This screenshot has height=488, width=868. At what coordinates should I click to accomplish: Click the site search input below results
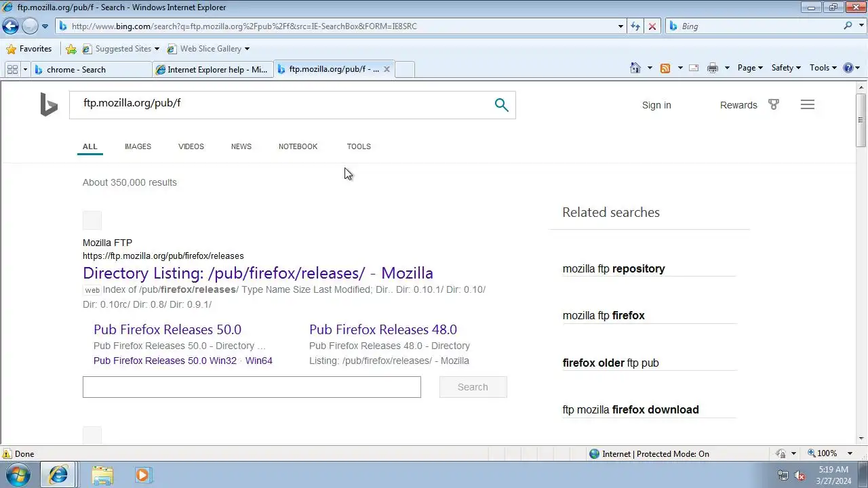(x=252, y=387)
